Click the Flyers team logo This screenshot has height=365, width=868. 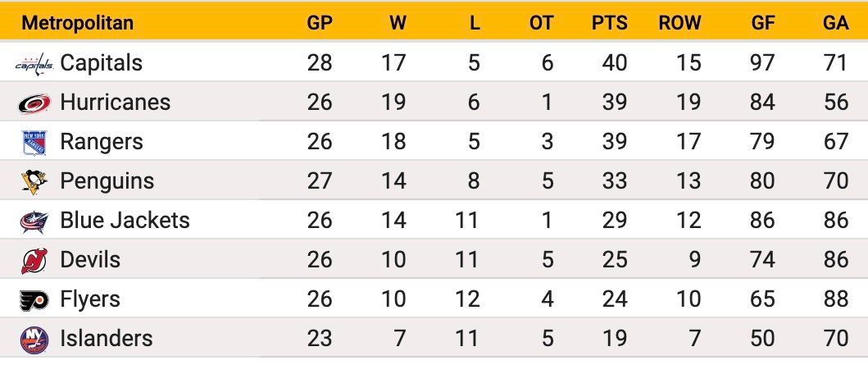coord(34,300)
